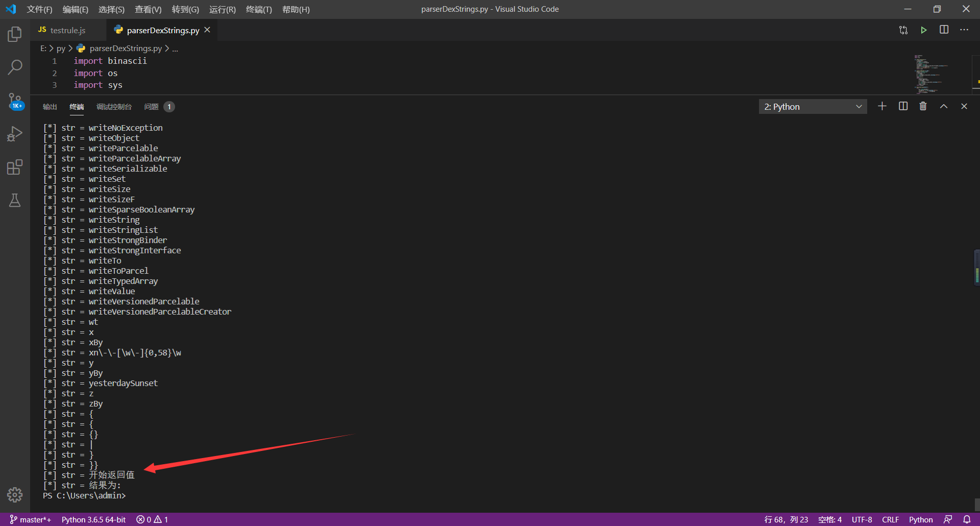Image resolution: width=980 pixels, height=526 pixels.
Task: Change file encoding UTF-8
Action: coord(862,519)
